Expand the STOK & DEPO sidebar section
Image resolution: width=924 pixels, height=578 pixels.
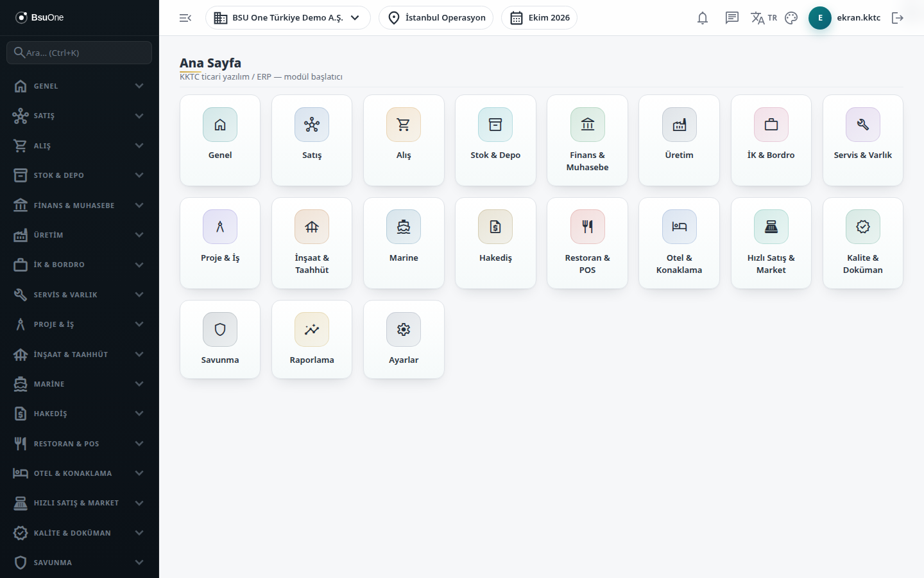click(x=80, y=175)
